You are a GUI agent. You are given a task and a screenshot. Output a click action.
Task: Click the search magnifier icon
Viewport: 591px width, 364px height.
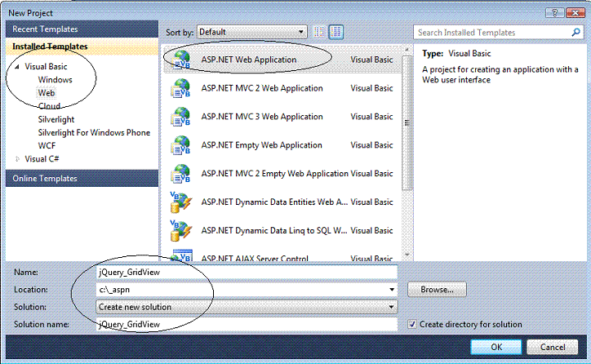575,33
